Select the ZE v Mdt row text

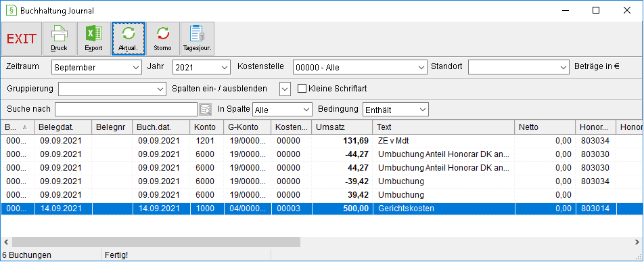point(393,141)
